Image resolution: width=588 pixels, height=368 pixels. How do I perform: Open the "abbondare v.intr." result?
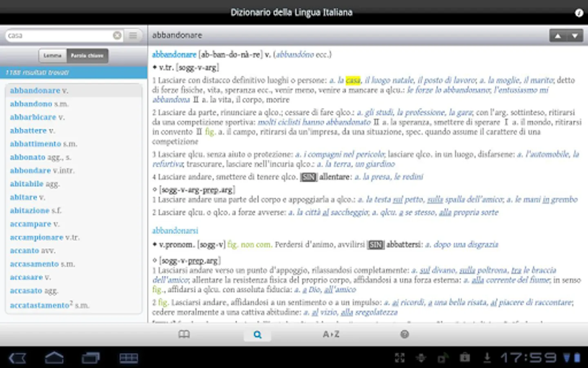73,170
